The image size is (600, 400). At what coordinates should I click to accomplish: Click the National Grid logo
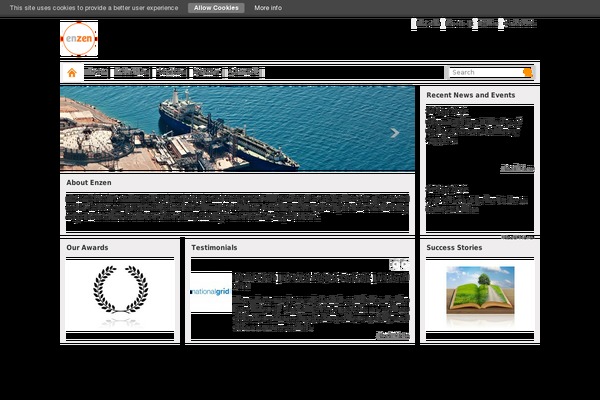[211, 293]
